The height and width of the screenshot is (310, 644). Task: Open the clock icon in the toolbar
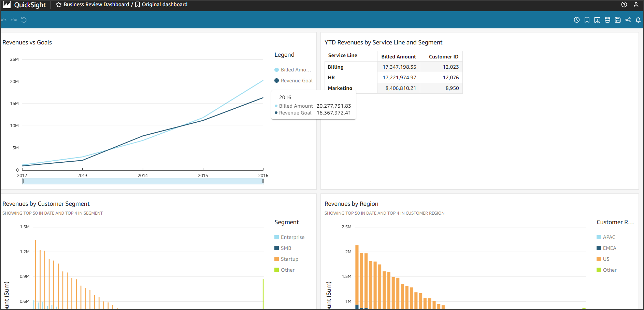click(x=577, y=20)
